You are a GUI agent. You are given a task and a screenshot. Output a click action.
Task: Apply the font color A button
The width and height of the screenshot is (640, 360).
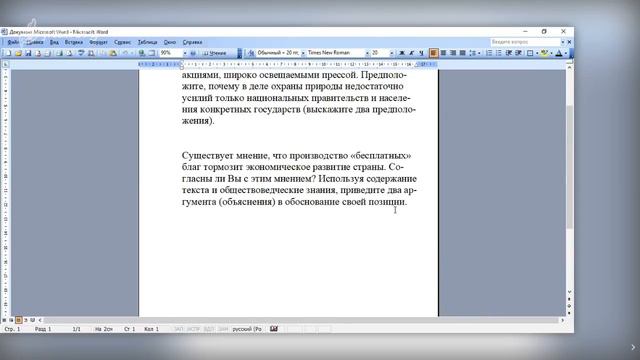(559, 53)
